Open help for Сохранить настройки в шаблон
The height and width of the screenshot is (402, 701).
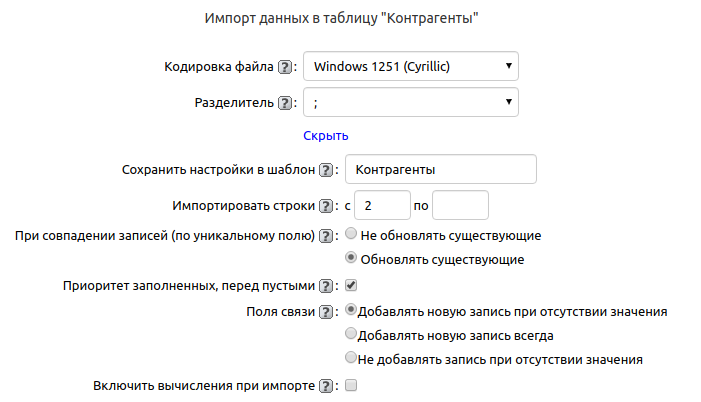(x=326, y=170)
